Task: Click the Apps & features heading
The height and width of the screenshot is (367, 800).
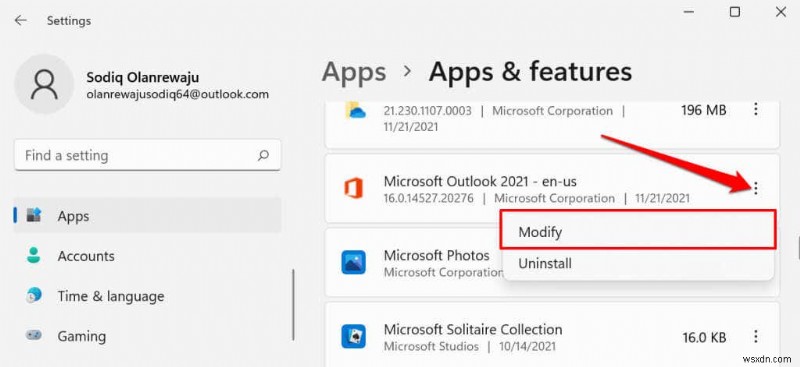Action: [531, 72]
